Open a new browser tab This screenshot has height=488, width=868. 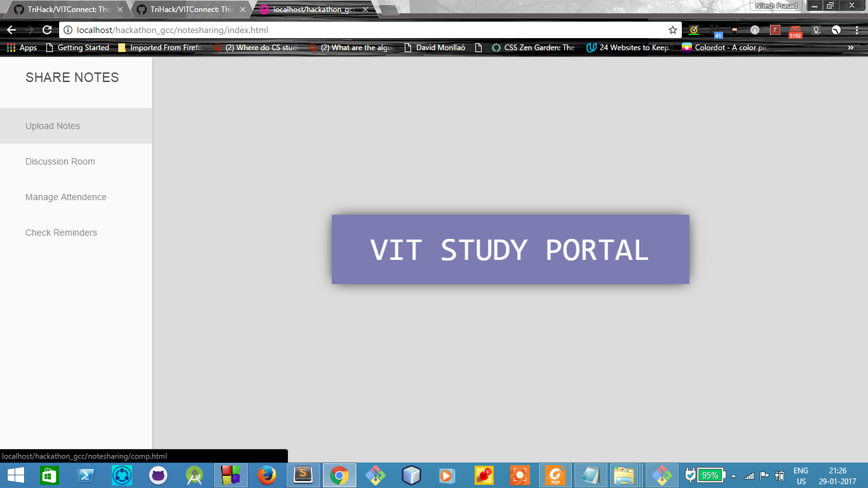pyautogui.click(x=388, y=10)
